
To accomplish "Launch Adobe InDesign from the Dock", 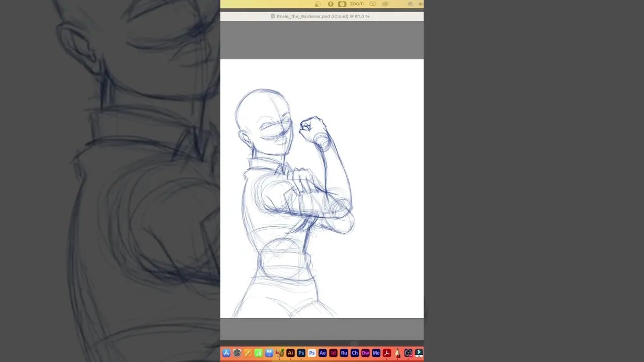I will [333, 353].
